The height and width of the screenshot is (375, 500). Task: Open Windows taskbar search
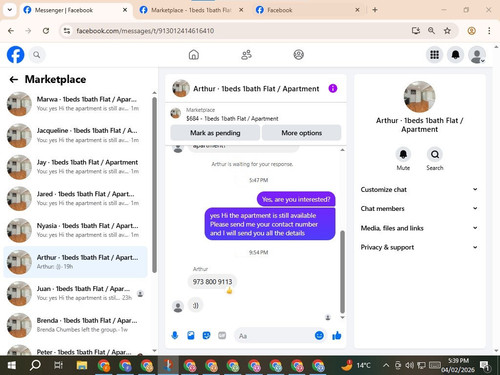click(35, 365)
